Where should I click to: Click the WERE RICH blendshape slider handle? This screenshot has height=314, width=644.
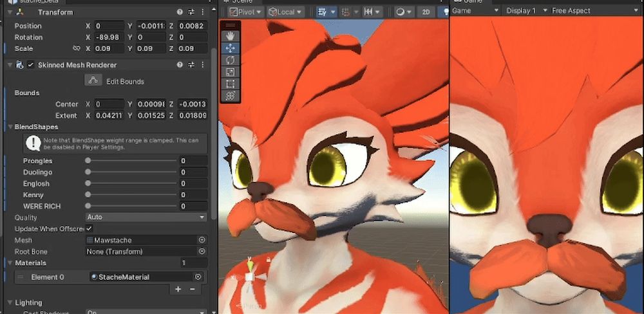(88, 206)
